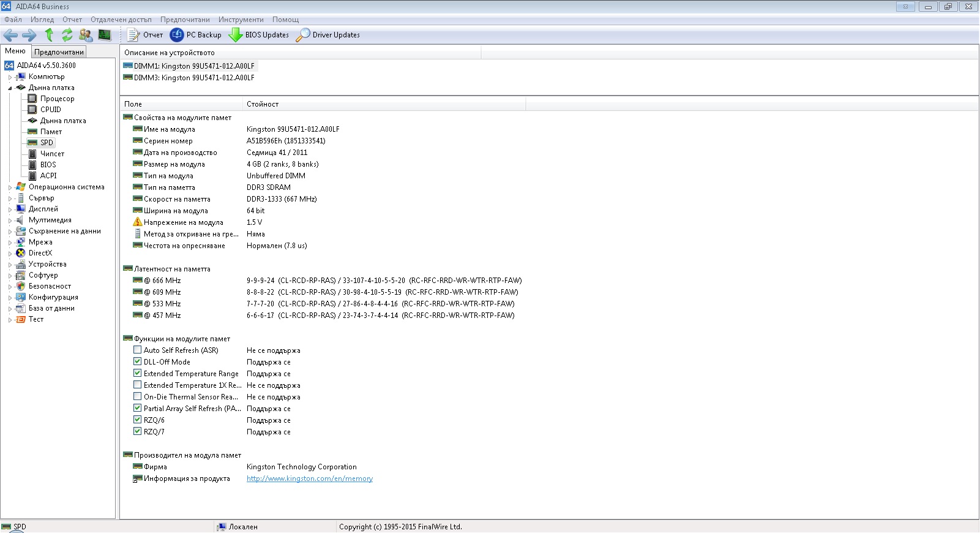Click the База от данни tree icon
980x533 pixels.
[21, 308]
